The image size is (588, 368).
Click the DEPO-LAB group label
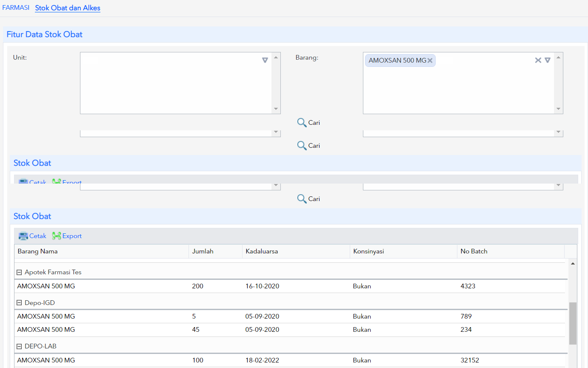click(x=40, y=346)
